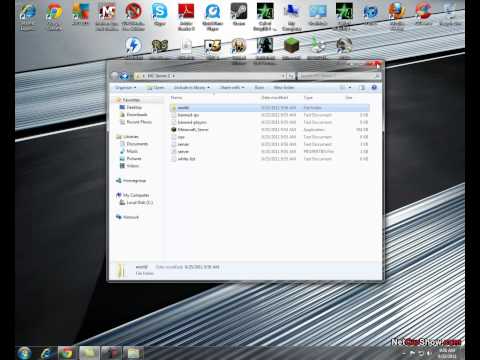Screen dimensions: 480x360
Task: Change the view using the views icon
Action: pyautogui.click(x=342, y=87)
